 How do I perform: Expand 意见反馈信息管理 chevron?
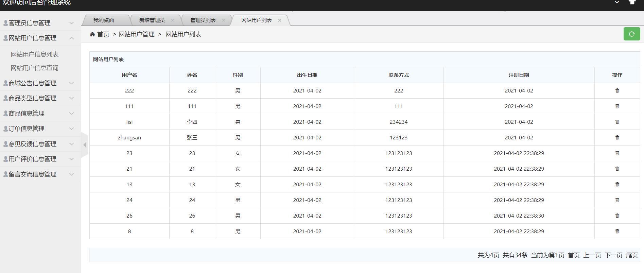(x=71, y=144)
